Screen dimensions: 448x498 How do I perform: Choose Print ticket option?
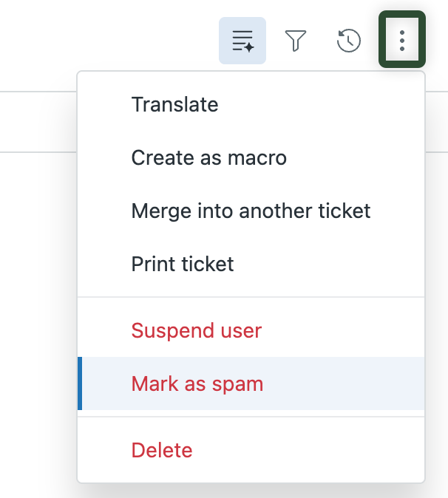(251, 264)
